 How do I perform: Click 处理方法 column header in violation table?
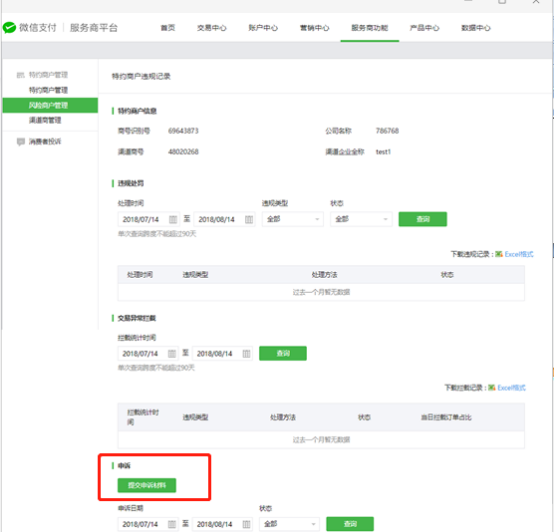324,274
